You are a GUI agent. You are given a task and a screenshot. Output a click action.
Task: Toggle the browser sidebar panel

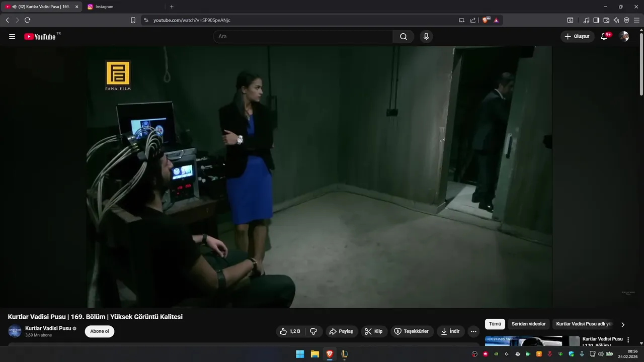point(596,20)
